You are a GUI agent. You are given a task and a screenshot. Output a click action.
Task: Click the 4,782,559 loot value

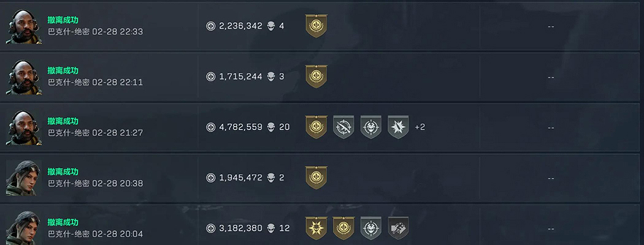240,127
